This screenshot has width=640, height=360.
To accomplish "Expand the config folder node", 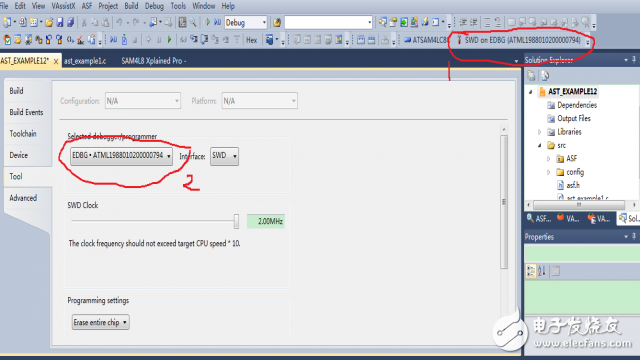I will (x=549, y=172).
